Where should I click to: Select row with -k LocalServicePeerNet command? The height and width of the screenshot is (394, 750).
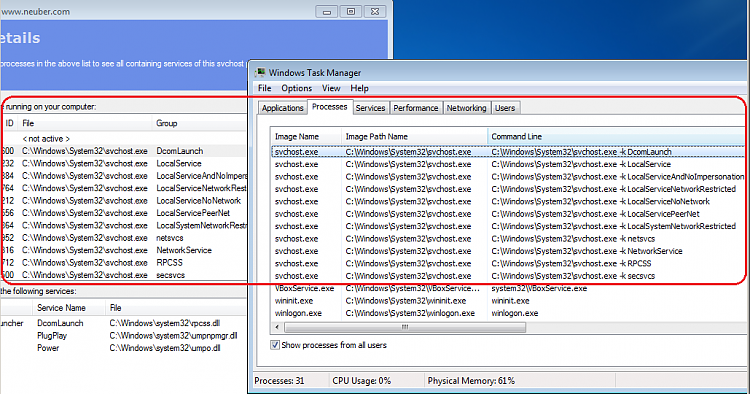coord(508,214)
